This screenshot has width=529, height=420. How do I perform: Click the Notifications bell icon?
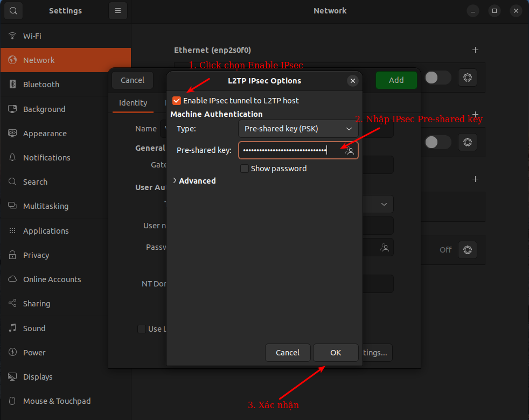pos(12,158)
